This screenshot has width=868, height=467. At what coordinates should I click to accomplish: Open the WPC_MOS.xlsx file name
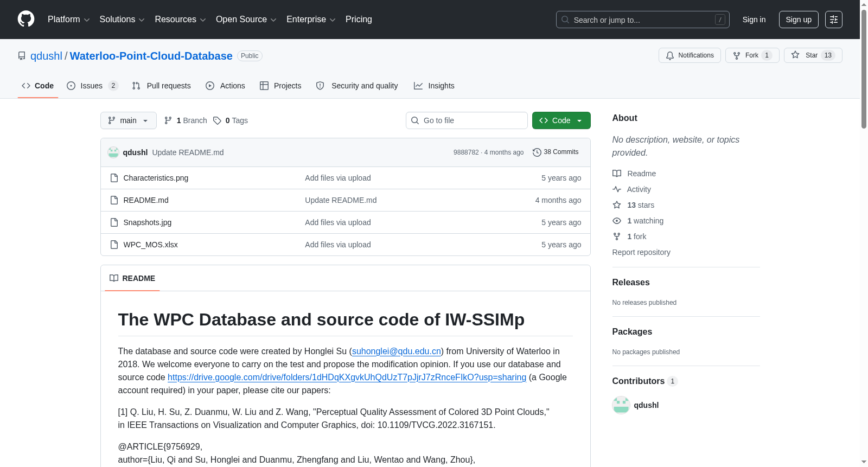click(x=150, y=245)
